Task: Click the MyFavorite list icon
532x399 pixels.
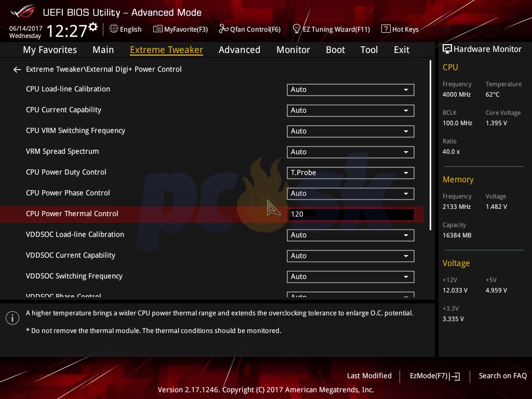Action: pos(157,29)
